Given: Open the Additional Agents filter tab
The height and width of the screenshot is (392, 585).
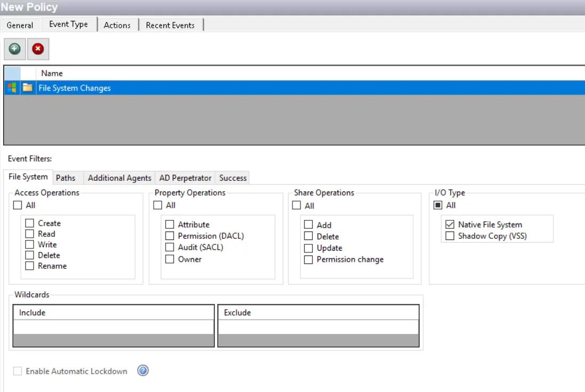Looking at the screenshot, I should [x=120, y=178].
